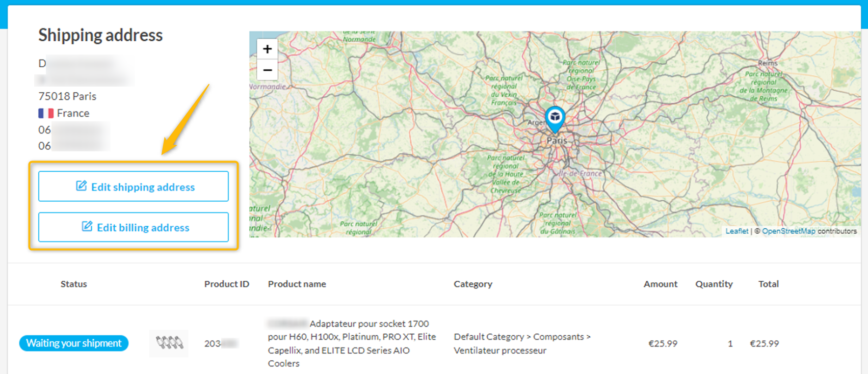This screenshot has width=868, height=374.
Task: Zoom out on the map
Action: (x=267, y=70)
